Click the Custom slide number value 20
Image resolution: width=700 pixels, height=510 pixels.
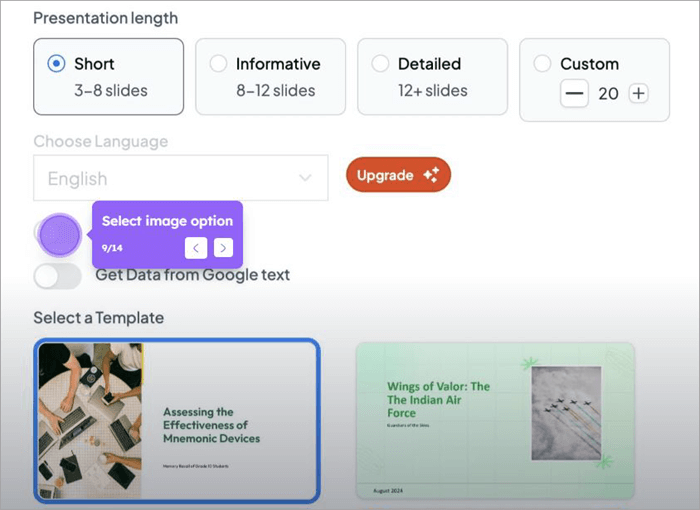[607, 94]
